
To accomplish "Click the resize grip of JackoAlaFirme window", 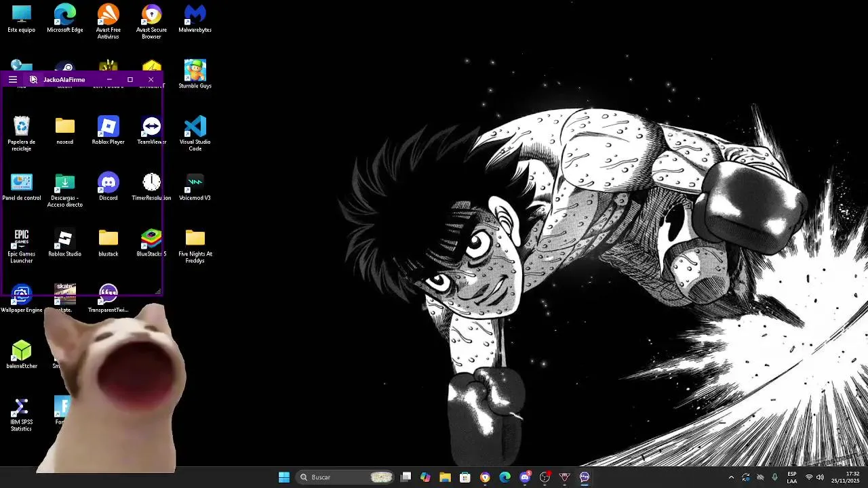I will 159,291.
